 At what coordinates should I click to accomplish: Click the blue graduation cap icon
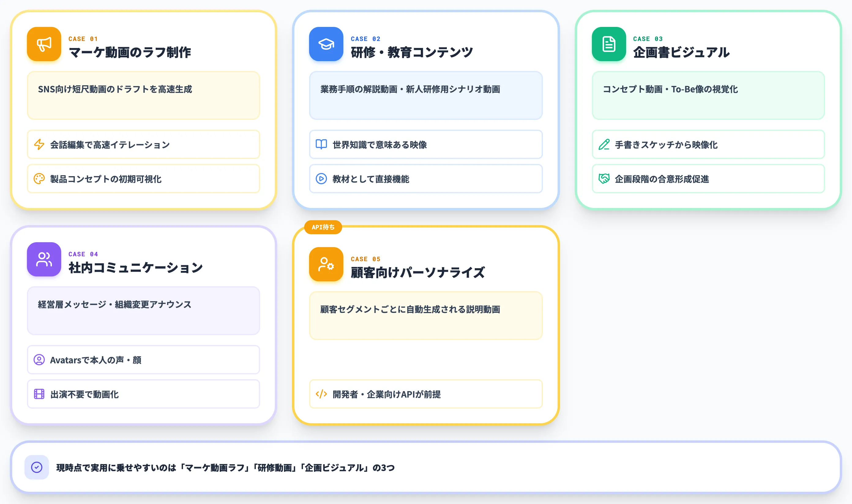click(326, 44)
